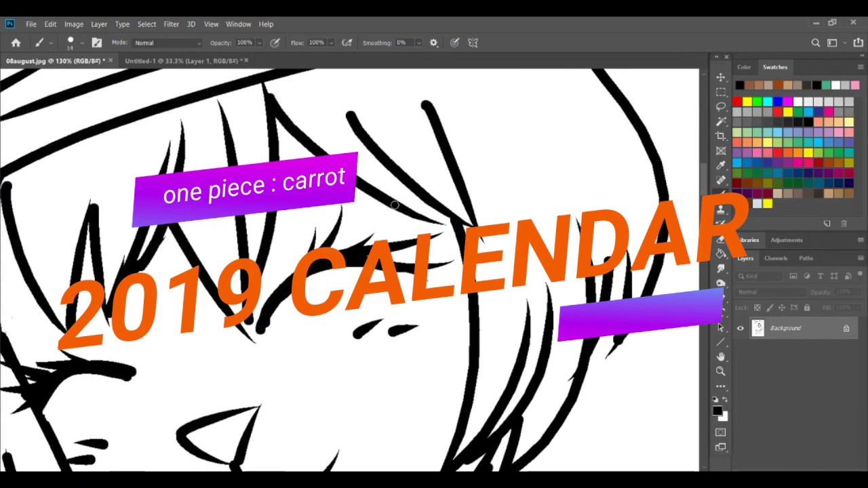Select the Move tool
The width and height of the screenshot is (868, 488).
pos(720,77)
